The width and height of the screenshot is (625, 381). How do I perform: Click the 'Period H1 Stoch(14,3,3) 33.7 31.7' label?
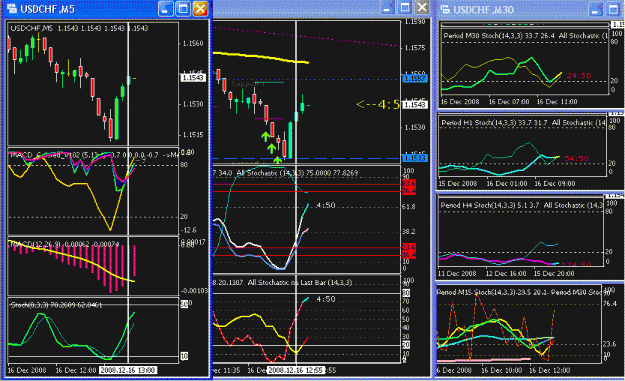click(494, 123)
